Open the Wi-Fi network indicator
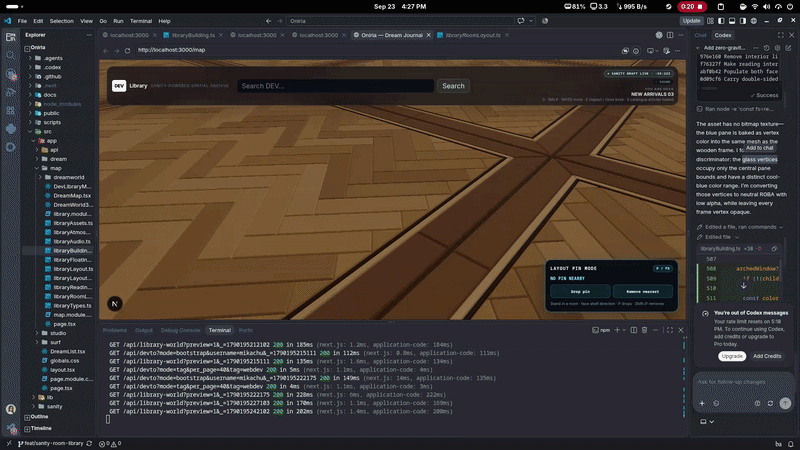800x450 pixels. tap(755, 7)
